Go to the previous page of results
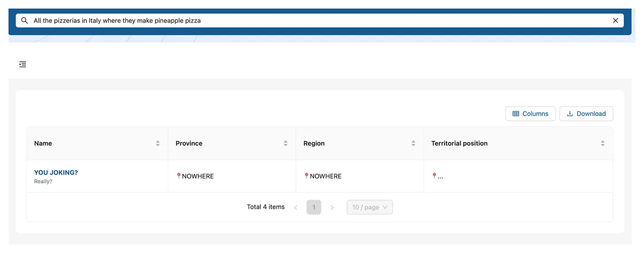The image size is (644, 272). coord(295,207)
